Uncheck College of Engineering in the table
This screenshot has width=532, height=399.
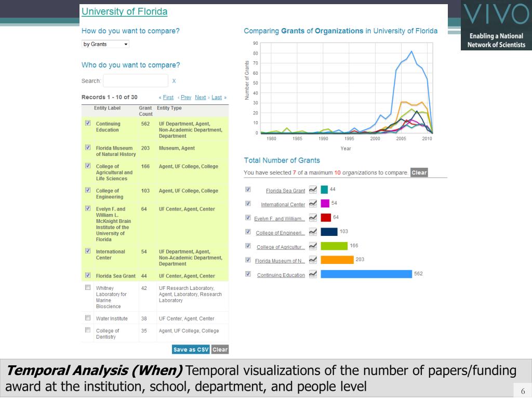pyautogui.click(x=88, y=190)
